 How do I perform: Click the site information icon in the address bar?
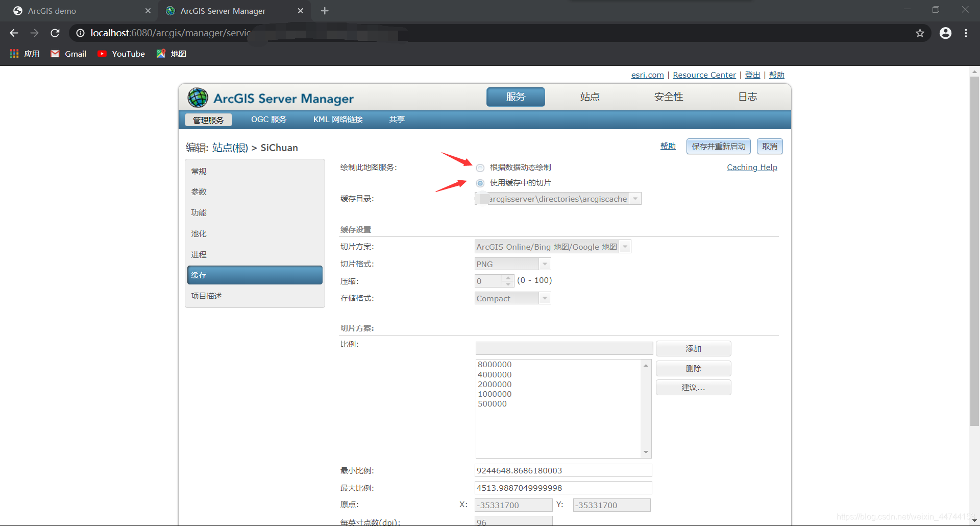80,33
